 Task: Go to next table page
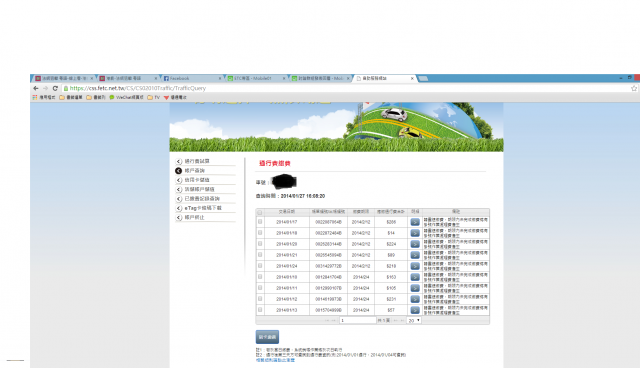click(x=396, y=321)
